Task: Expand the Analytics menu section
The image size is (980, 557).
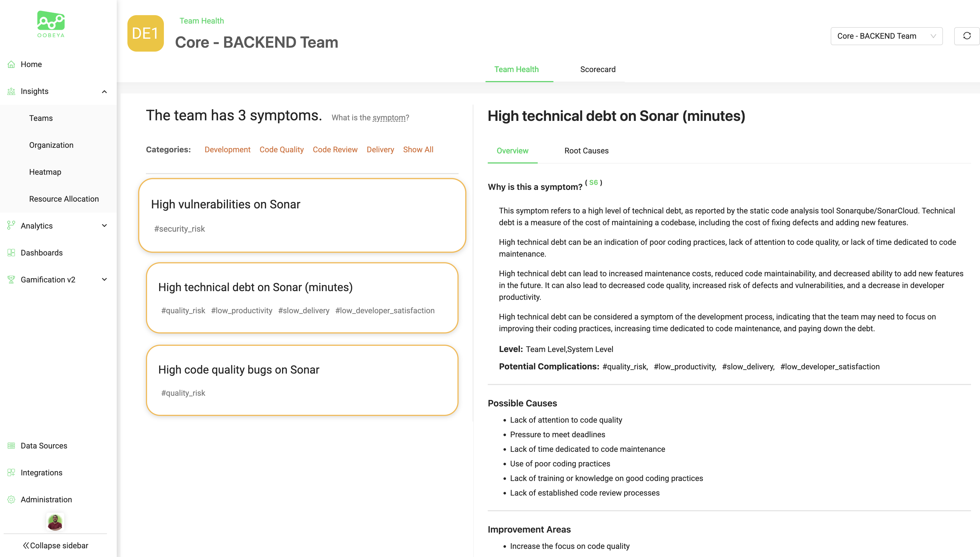Action: pyautogui.click(x=104, y=226)
